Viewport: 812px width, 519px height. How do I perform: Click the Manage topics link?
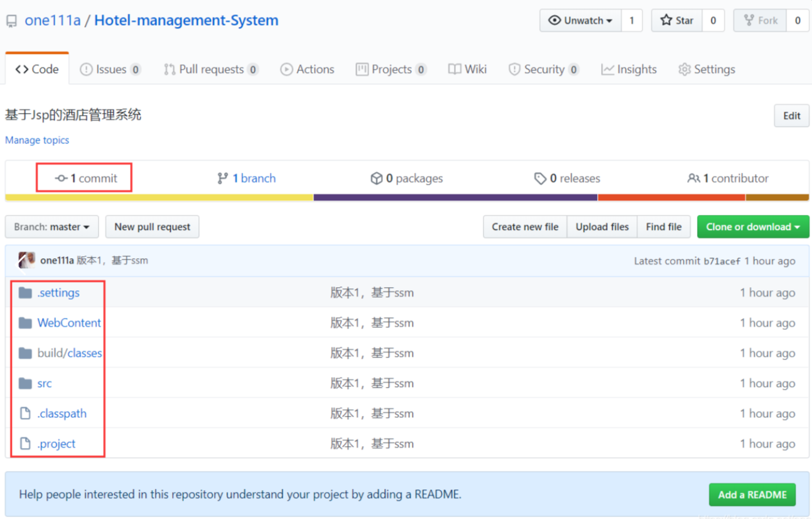tap(37, 140)
